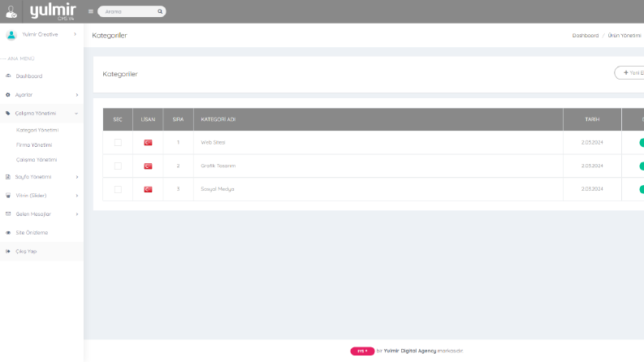Sort by the SEÇ column header
The height and width of the screenshot is (362, 644).
coord(118,119)
